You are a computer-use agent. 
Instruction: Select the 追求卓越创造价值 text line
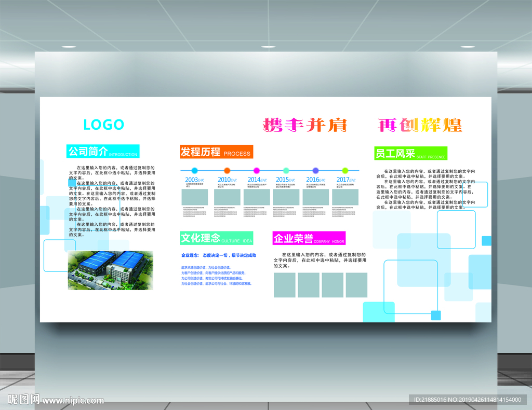coord(206,267)
